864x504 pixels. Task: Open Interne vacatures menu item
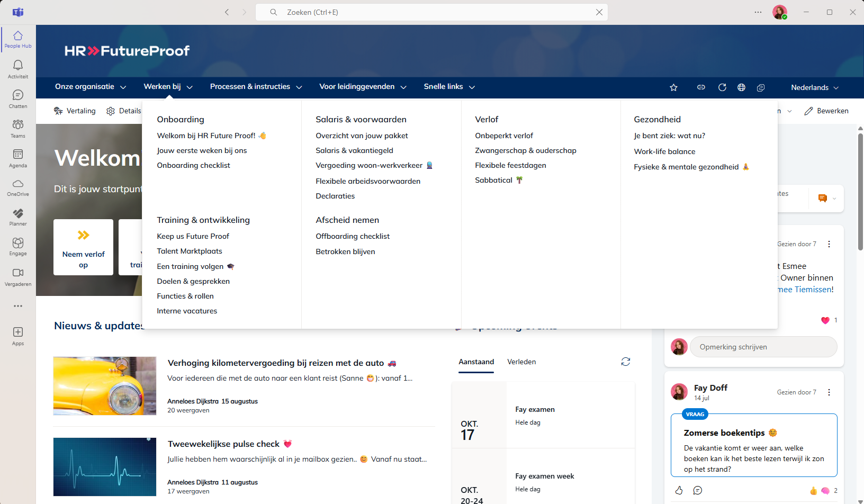187,311
